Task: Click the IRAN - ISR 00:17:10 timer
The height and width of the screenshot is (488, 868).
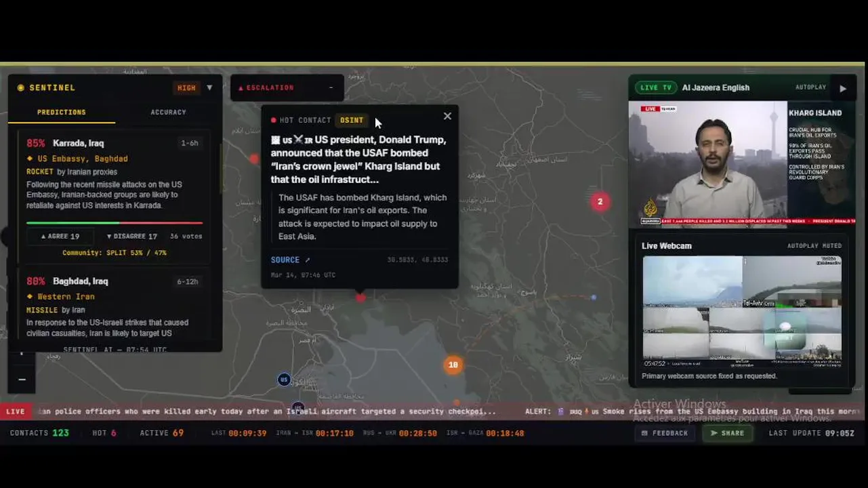Action: 315,433
